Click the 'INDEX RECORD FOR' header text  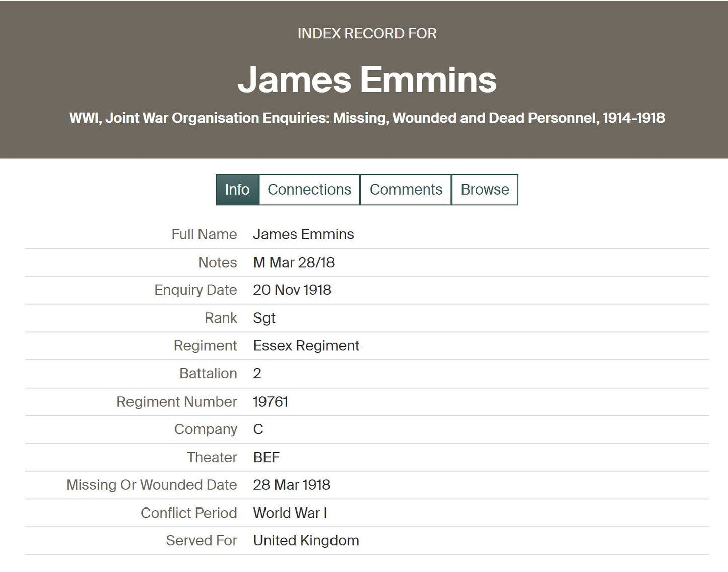367,33
